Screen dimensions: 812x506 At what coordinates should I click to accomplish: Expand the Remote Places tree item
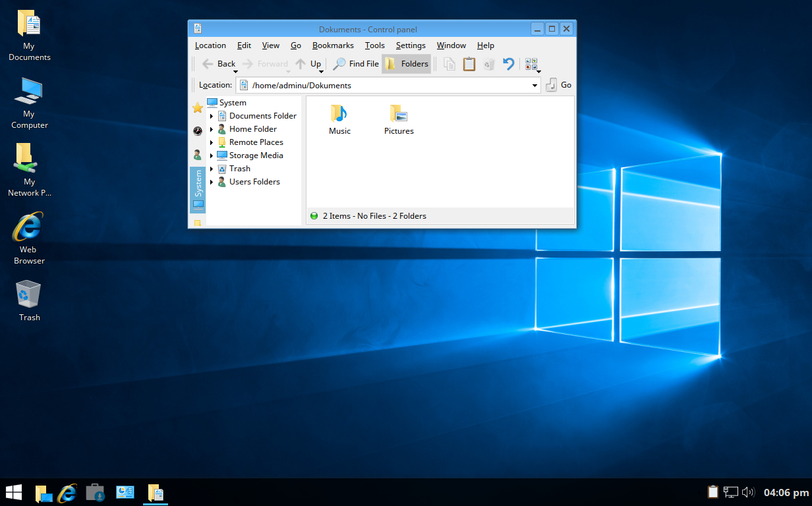pyautogui.click(x=212, y=142)
